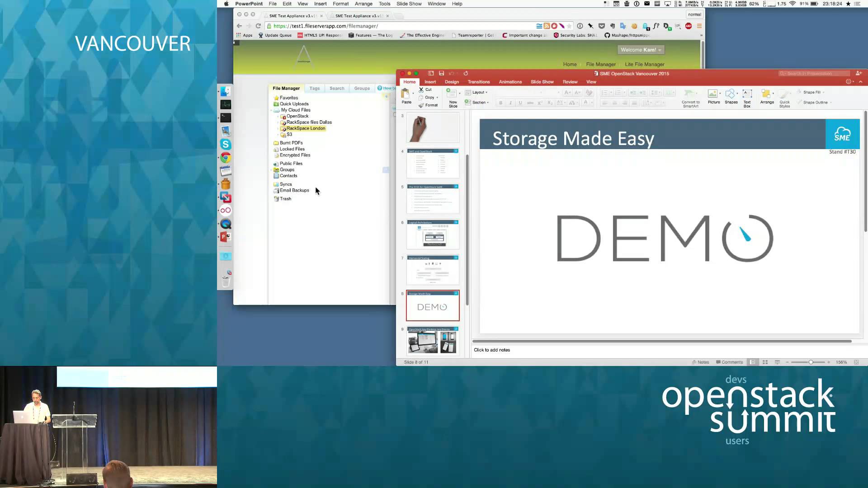Open the Shape Fill dropdown

(x=811, y=92)
